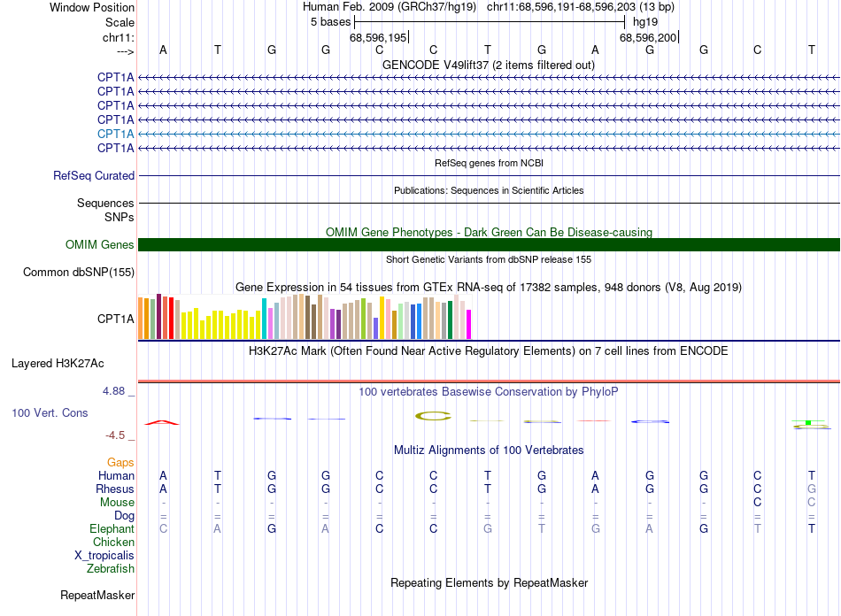Click the red A conservation glyph
Screen dimensions: 841x616
pos(162,422)
